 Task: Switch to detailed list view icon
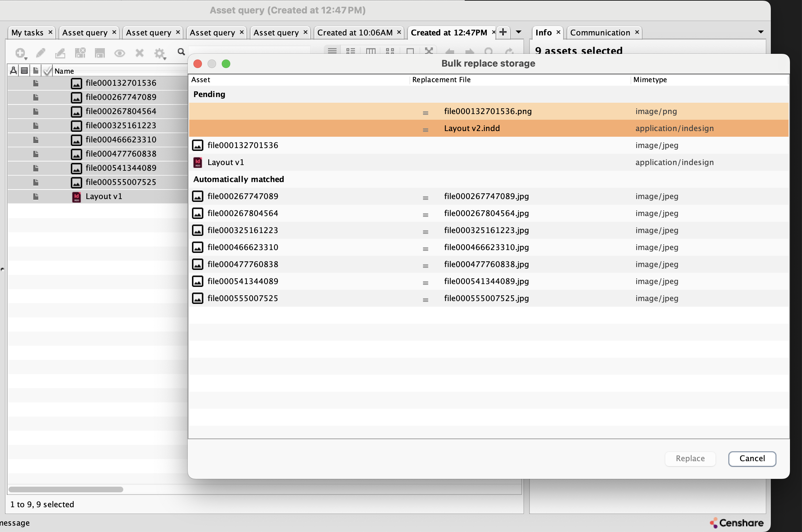(351, 51)
